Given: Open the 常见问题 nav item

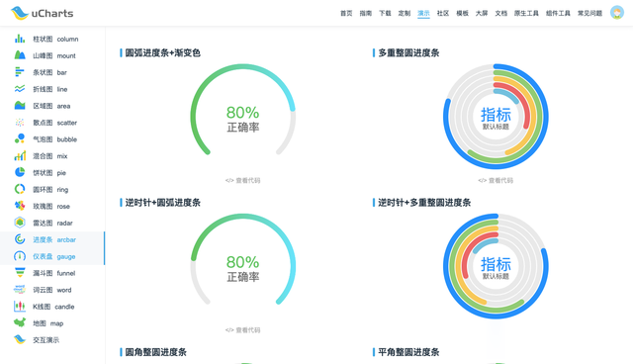Looking at the screenshot, I should pyautogui.click(x=589, y=13).
